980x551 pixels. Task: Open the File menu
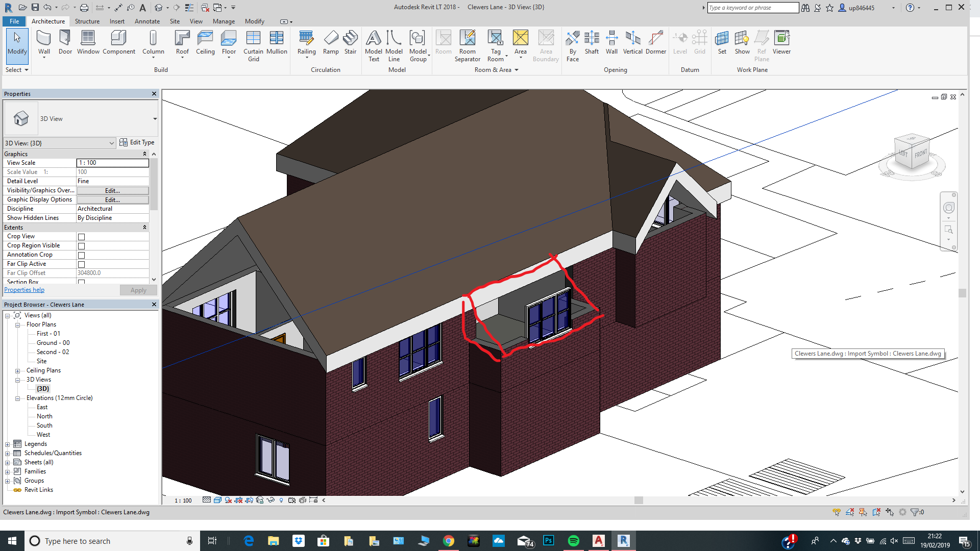tap(14, 21)
